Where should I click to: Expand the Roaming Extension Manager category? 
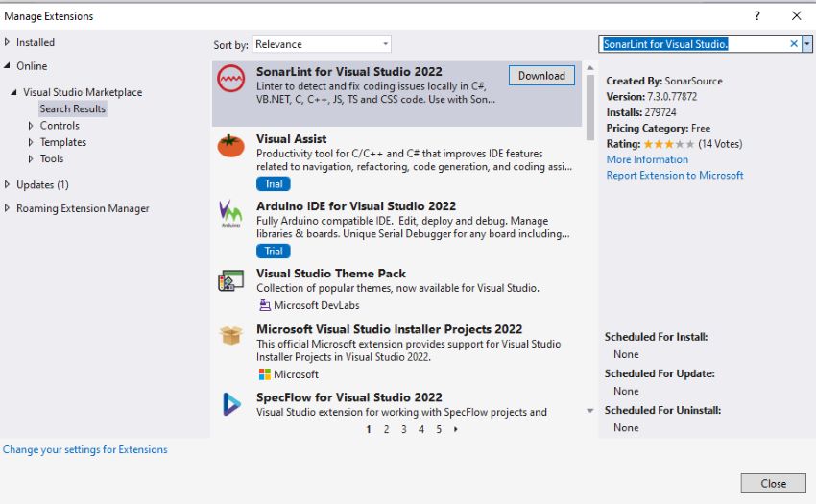pyautogui.click(x=7, y=208)
